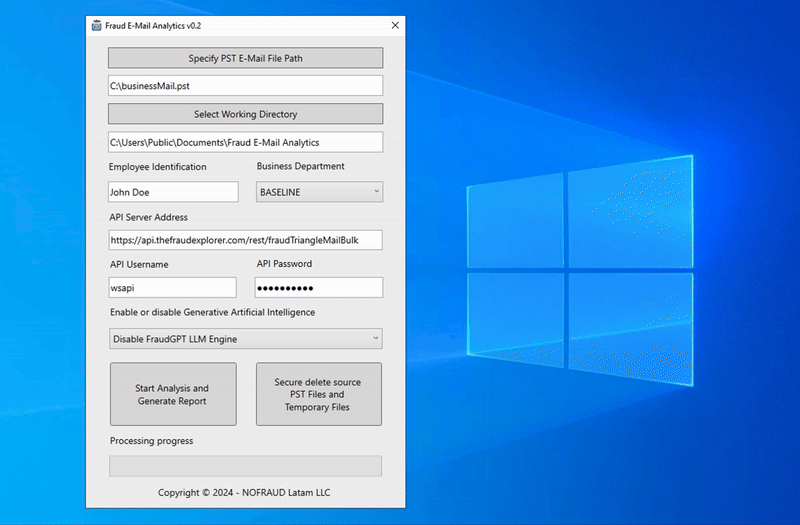Click the Employee Identification label
800x525 pixels.
[x=158, y=167]
